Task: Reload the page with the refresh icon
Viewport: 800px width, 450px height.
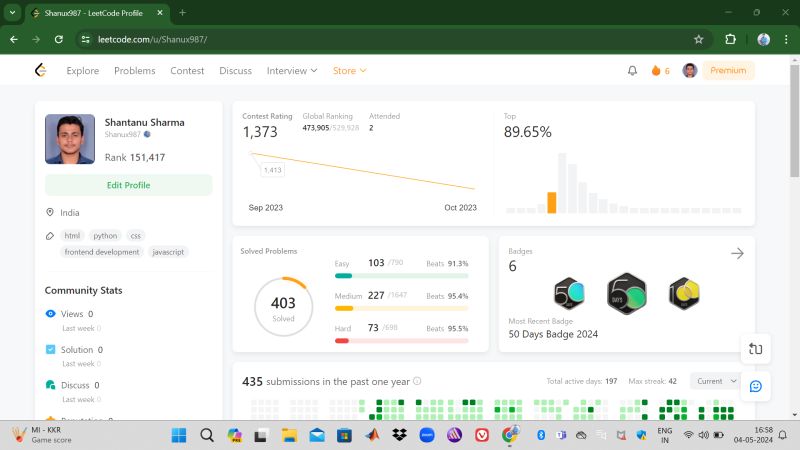Action: click(59, 39)
